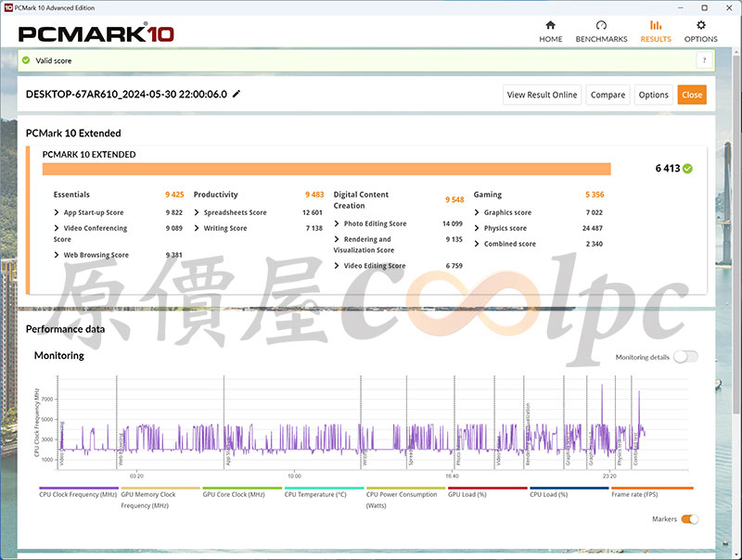Viewport: 742px width, 560px height.
Task: Expand the Spreadsheets Score row
Action: click(197, 212)
